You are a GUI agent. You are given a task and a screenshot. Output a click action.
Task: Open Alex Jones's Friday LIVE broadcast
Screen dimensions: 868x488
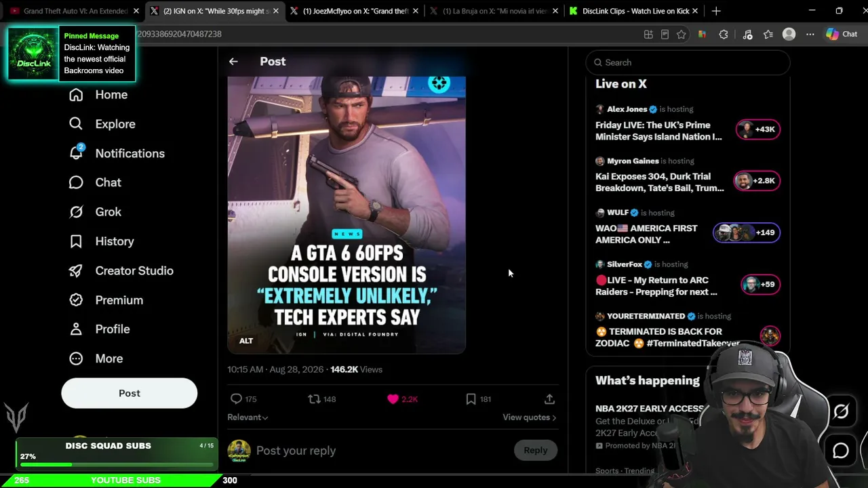coord(658,131)
